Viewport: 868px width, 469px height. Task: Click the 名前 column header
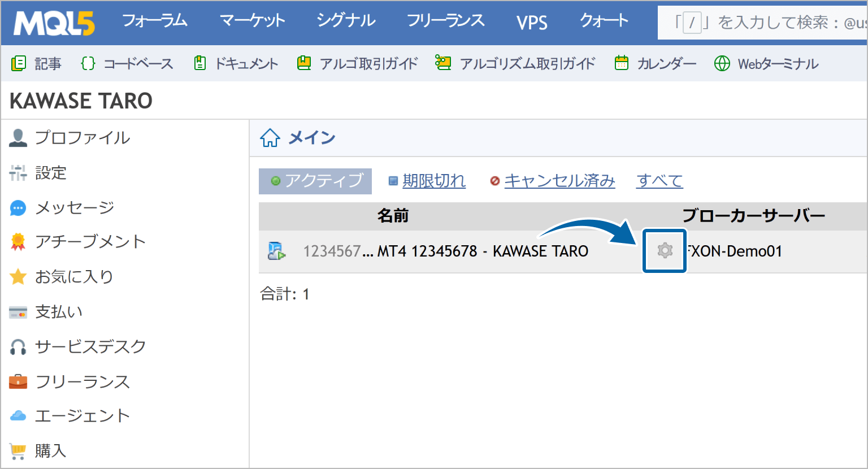point(393,216)
